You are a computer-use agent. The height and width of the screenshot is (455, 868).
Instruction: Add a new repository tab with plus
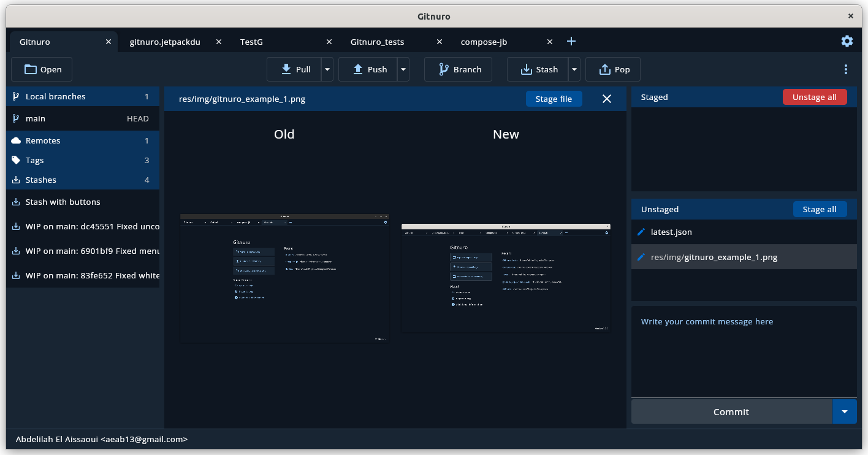coord(571,41)
